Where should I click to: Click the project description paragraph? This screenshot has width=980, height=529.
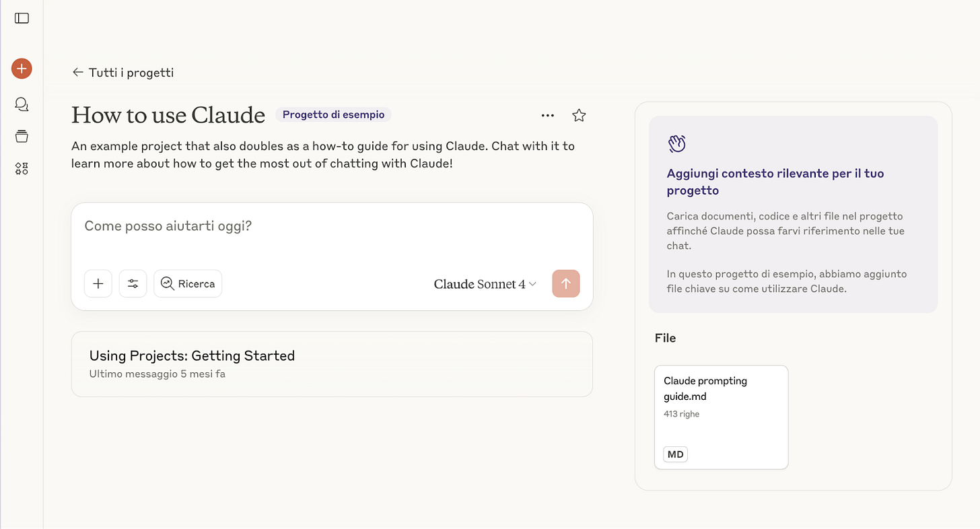323,154
